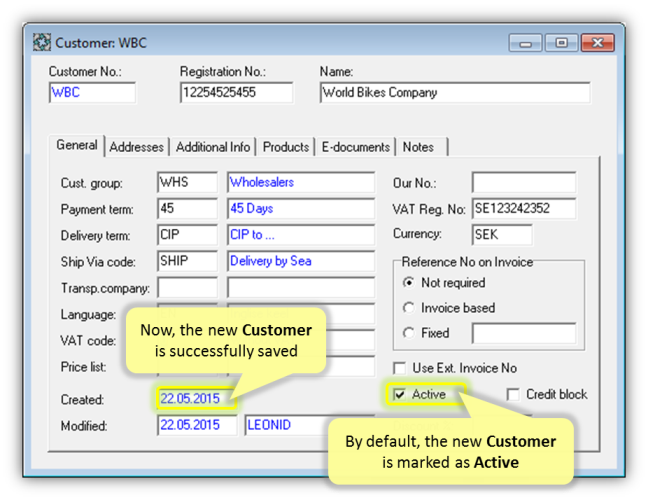
Task: Enable Use Ext. Invoice No checkbox
Action: coord(400,368)
